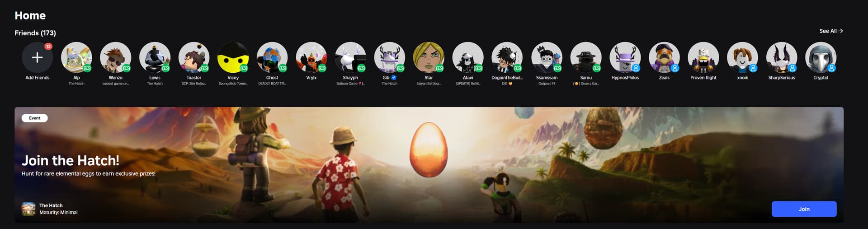Join The Hatch event
Screen dimensions: 868x229
804,209
